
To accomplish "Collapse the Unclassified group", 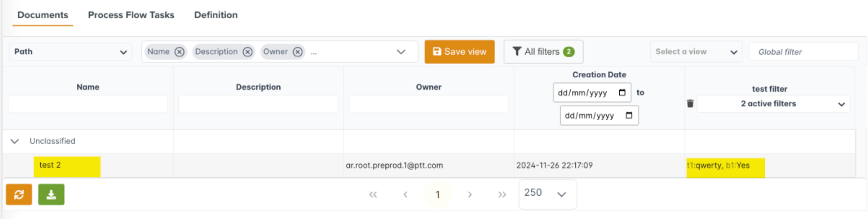I will click(x=15, y=141).
